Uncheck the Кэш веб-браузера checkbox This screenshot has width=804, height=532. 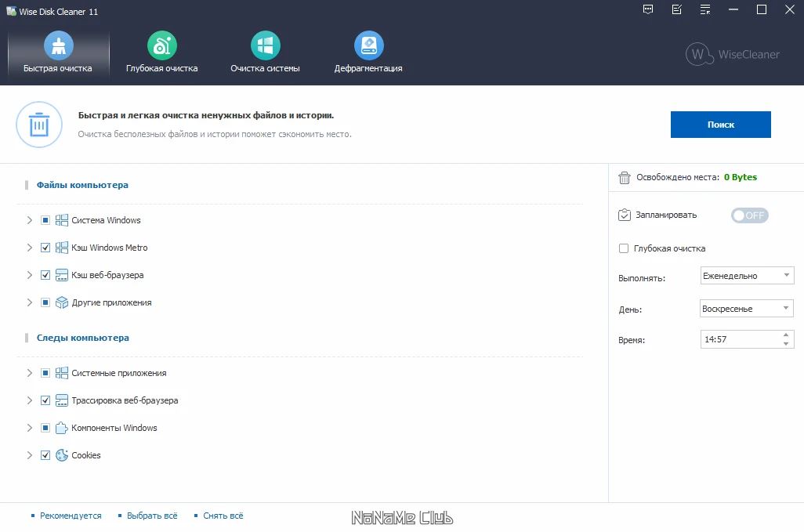point(45,275)
